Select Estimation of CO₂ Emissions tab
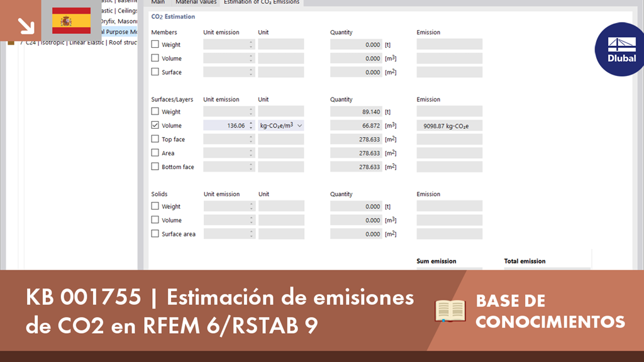This screenshot has width=644, height=362. [262, 3]
